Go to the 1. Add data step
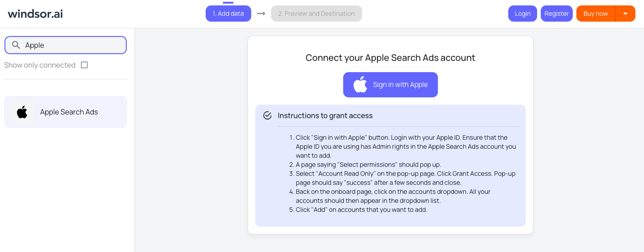644x252 pixels. point(228,14)
